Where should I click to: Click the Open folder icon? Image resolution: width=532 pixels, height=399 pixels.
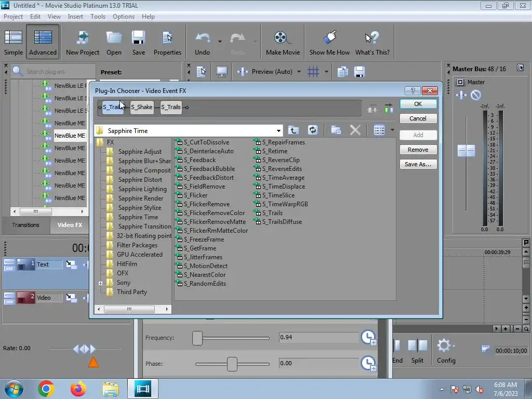[x=114, y=42]
